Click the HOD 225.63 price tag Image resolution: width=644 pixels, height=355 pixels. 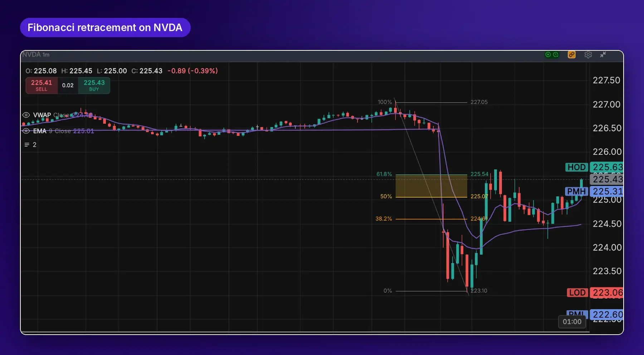click(x=594, y=167)
